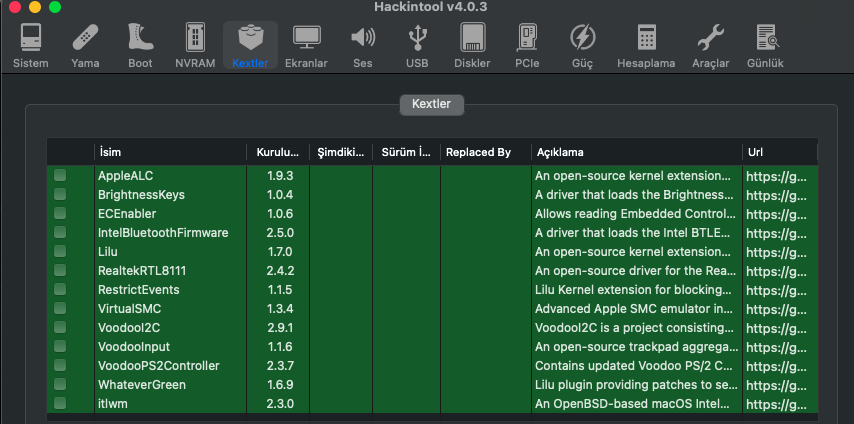Viewport: 854px width, 424px height.
Task: Show the Diskler disks section
Action: [x=472, y=46]
